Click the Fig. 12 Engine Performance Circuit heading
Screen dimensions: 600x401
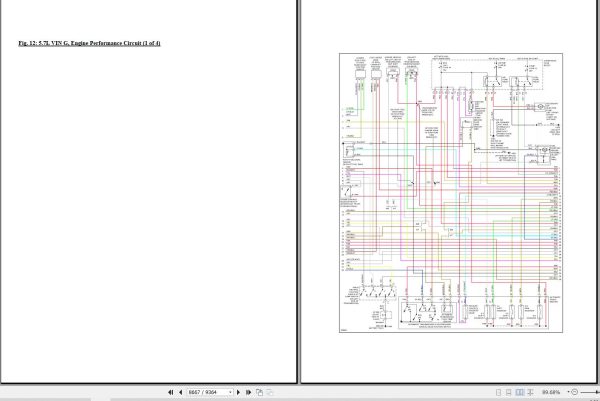coord(89,43)
